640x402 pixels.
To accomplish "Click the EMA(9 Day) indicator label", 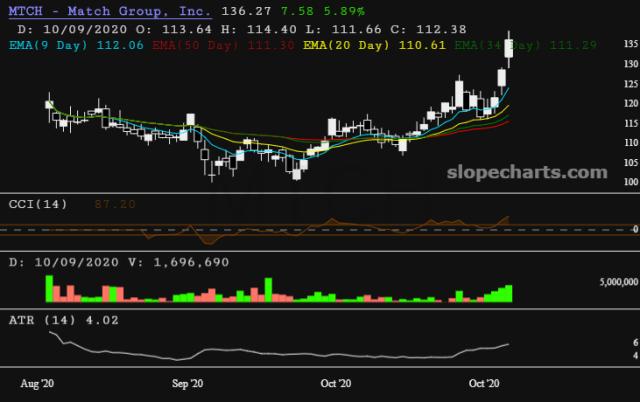I will (x=48, y=45).
